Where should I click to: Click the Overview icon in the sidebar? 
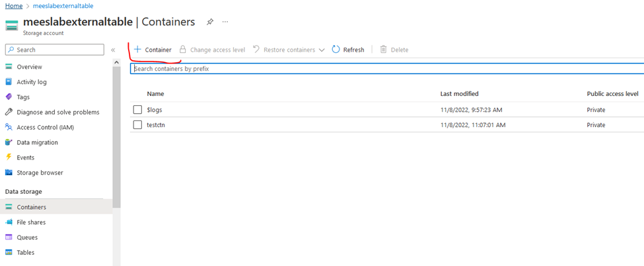pos(9,67)
